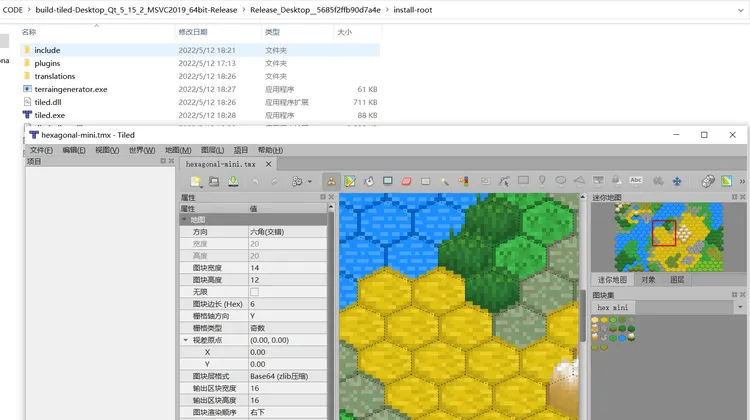Image resolution: width=750 pixels, height=420 pixels.
Task: Toggle the Terrain Fill Mode icon
Action: 727,181
